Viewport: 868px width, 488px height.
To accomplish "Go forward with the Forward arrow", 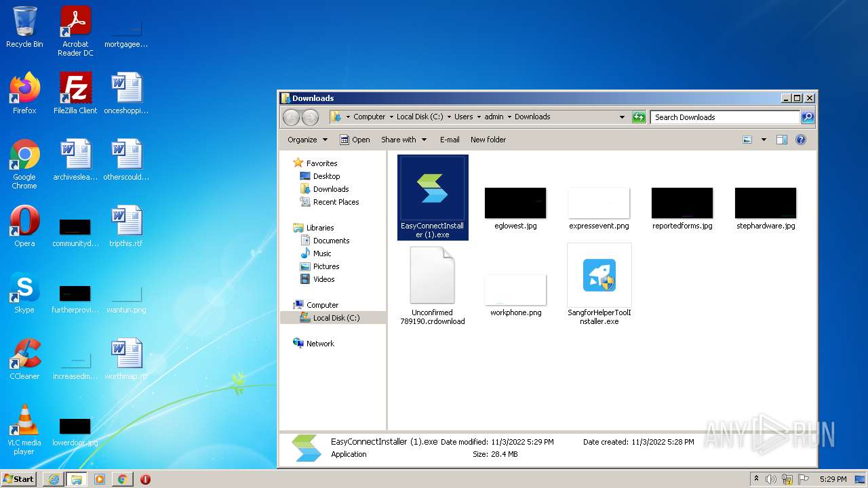I will click(x=310, y=117).
